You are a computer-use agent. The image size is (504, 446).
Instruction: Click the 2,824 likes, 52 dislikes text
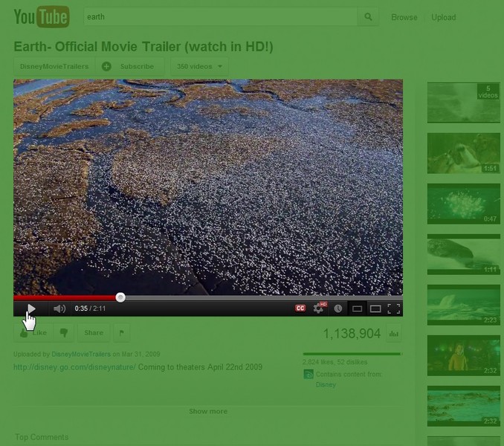click(x=335, y=362)
